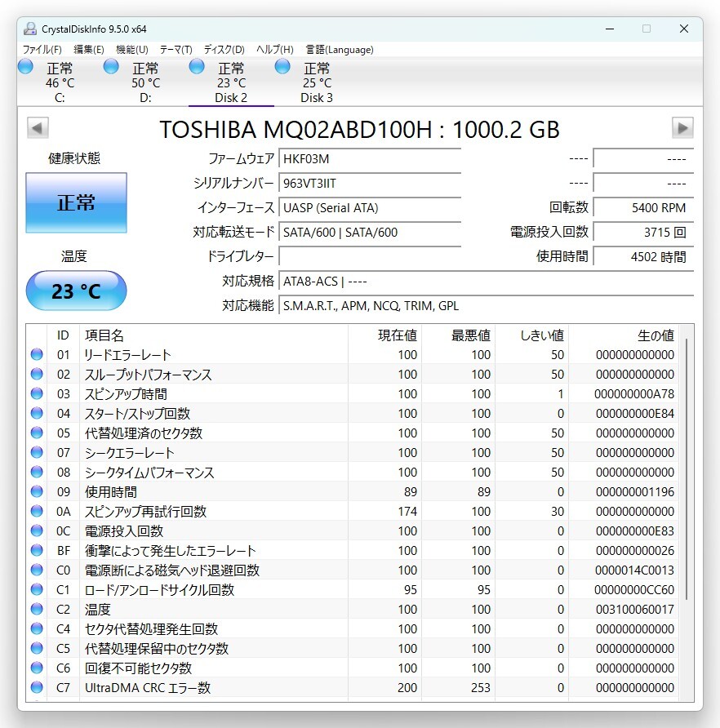The width and height of the screenshot is (720, 728).
Task: Open the ファイル(F) menu
Action: (x=42, y=49)
